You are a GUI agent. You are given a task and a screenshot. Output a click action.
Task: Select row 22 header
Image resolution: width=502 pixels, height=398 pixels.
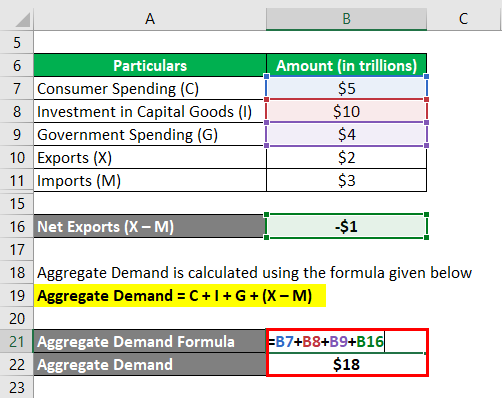[x=17, y=364]
